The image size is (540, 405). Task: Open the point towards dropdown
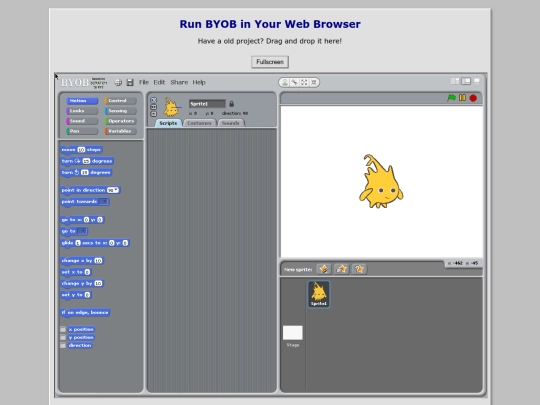103,201
